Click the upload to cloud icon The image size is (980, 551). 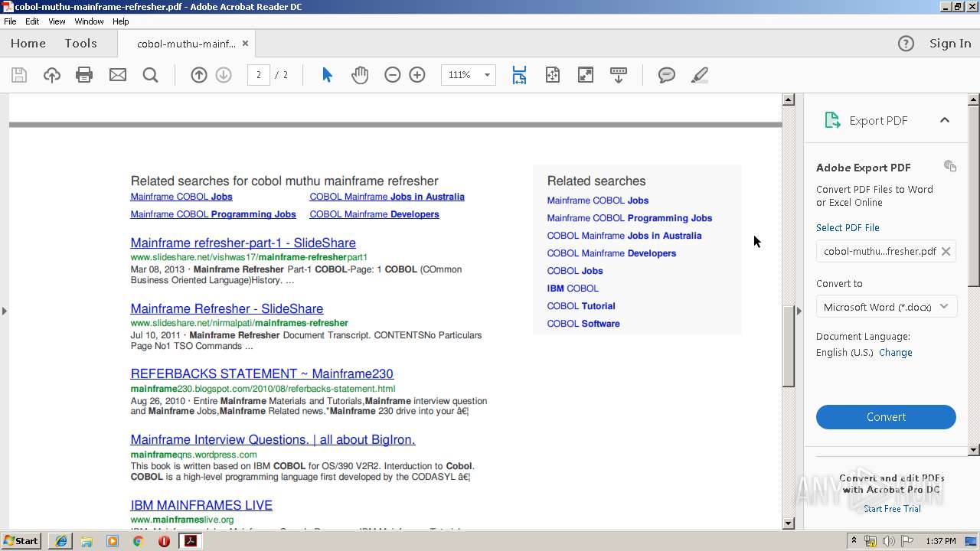click(x=51, y=75)
